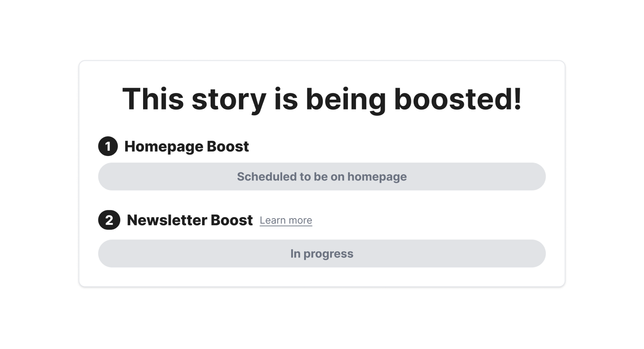Click the newsletter In progress status pill
Viewport: 644px width, 349px height.
(322, 253)
